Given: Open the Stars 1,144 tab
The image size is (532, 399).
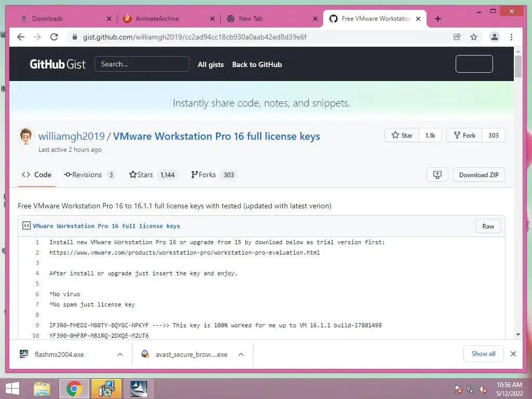Looking at the screenshot, I should pos(153,175).
